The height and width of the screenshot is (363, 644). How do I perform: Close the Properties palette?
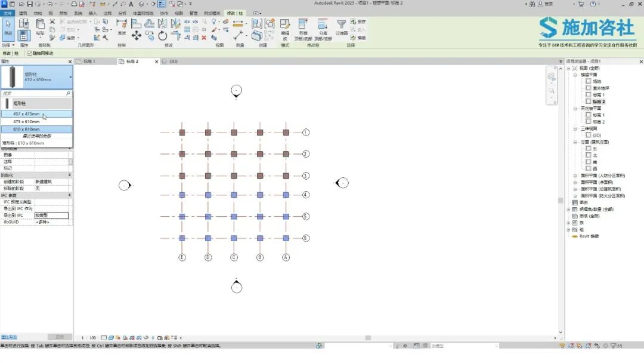(70, 61)
